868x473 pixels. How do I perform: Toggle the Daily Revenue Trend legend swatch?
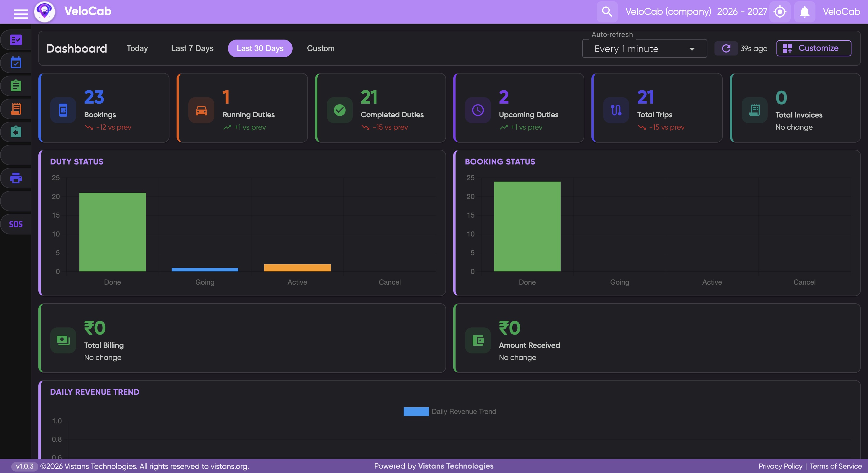tap(416, 411)
